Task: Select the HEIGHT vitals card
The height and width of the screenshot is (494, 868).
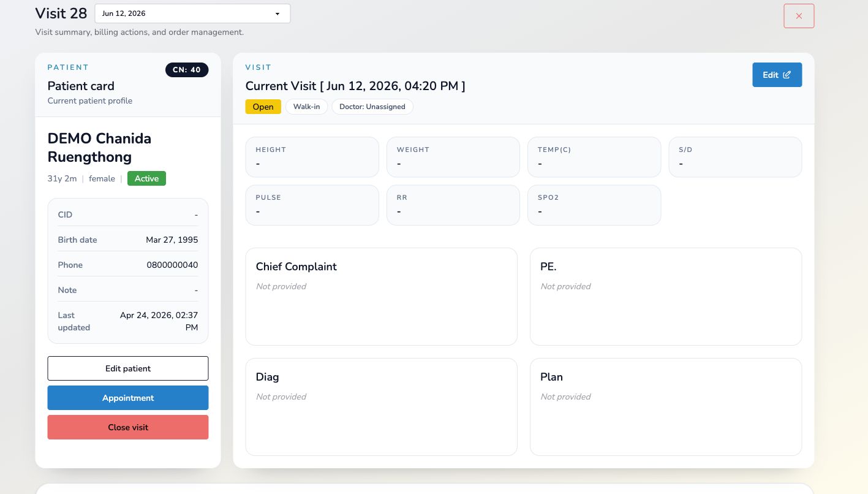Action: (x=312, y=157)
